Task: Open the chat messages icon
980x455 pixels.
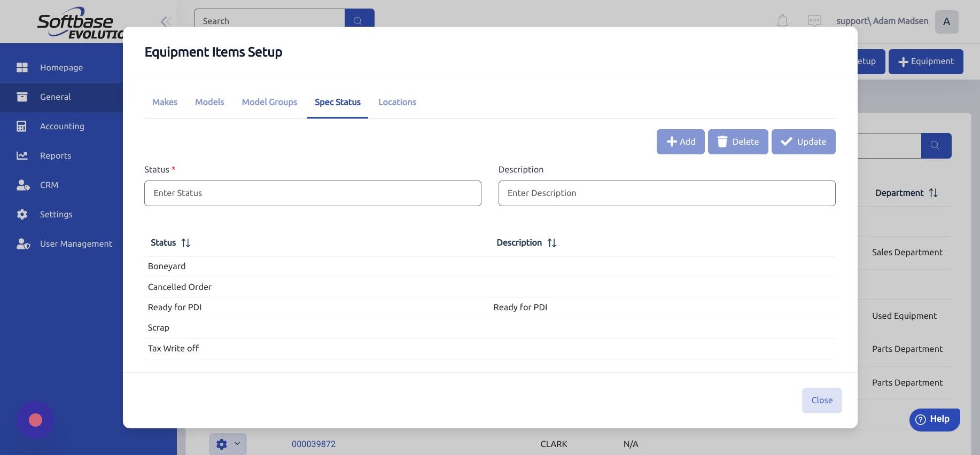Action: [814, 21]
